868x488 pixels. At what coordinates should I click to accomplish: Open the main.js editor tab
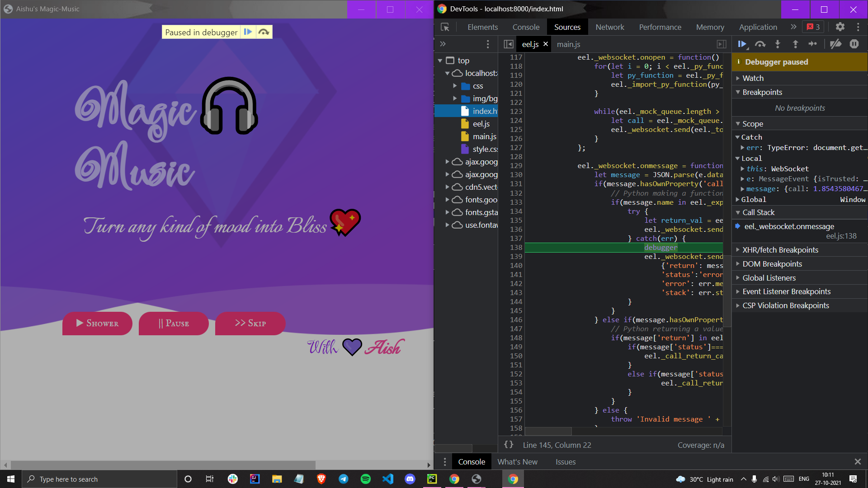pos(568,44)
